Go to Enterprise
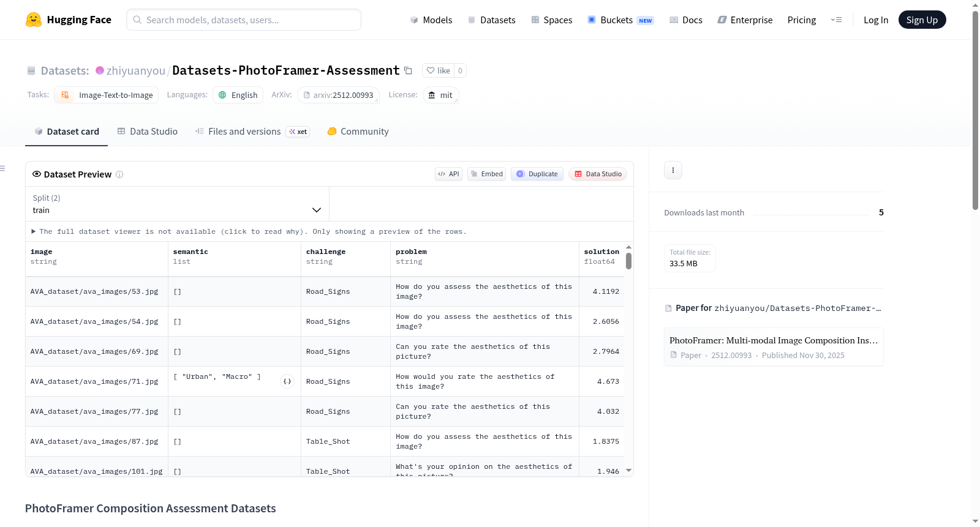The height and width of the screenshot is (527, 980). [x=745, y=20]
